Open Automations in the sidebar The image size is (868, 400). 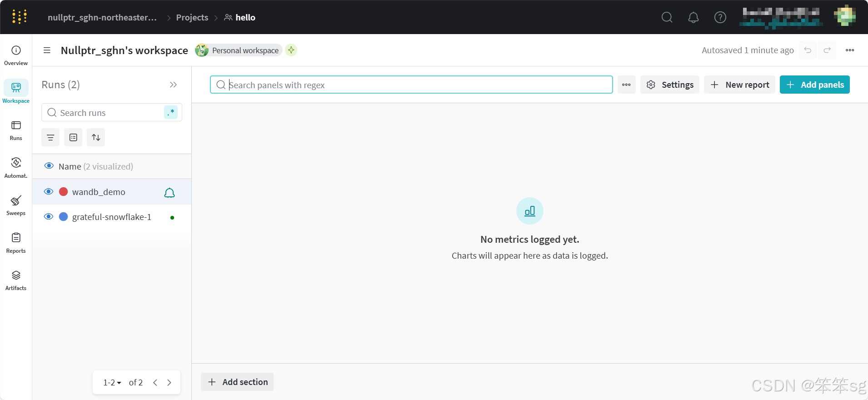coord(16,168)
